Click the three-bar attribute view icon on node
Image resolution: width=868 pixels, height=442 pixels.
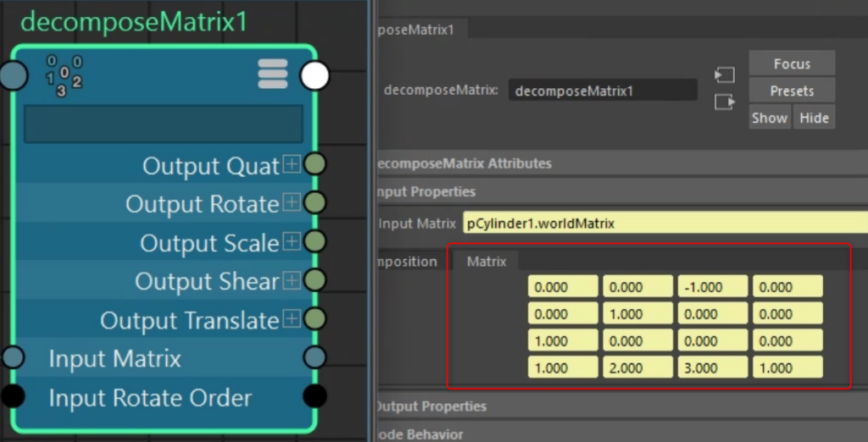click(x=273, y=74)
